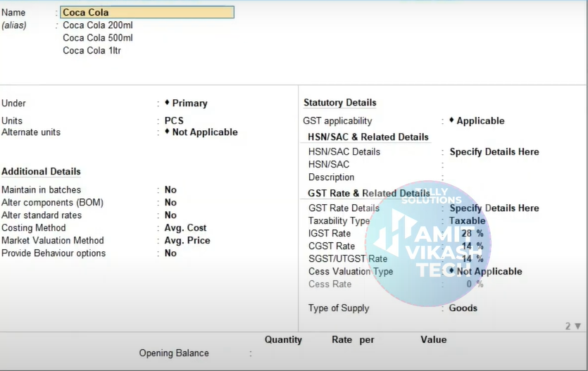588x371 pixels.
Task: Change the Units value PCS
Action: point(174,120)
